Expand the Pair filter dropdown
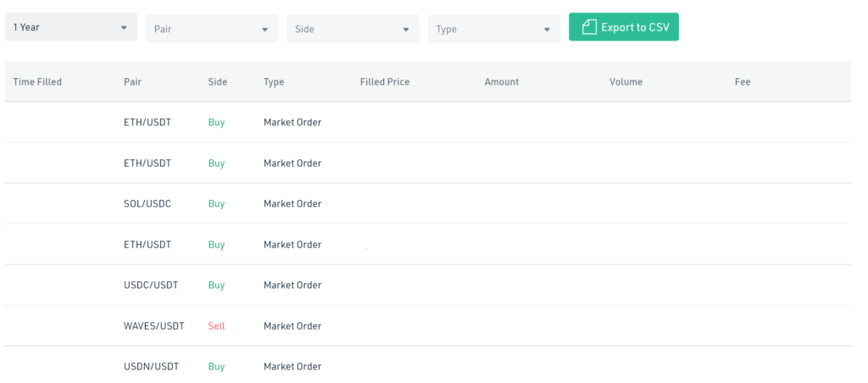This screenshot has height=383, width=868. (212, 29)
